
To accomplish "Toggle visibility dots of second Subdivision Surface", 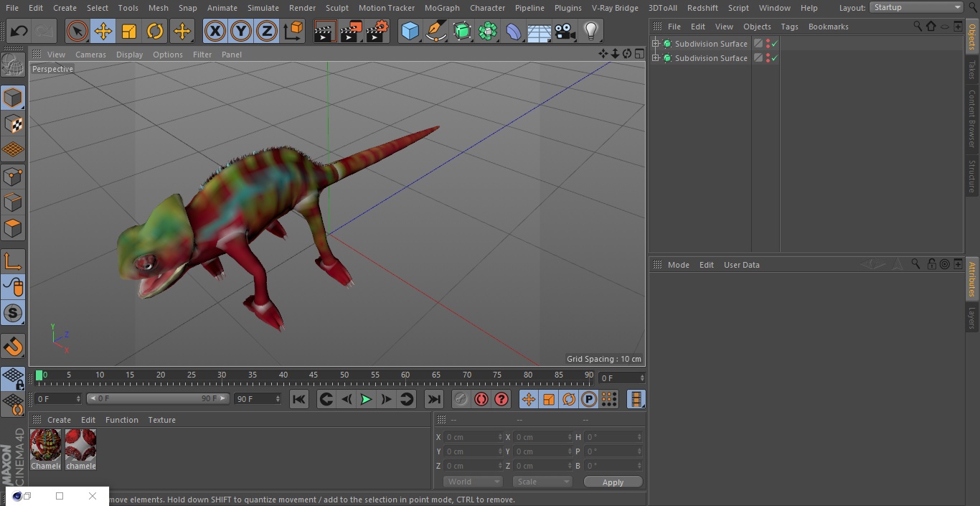I will pos(768,58).
